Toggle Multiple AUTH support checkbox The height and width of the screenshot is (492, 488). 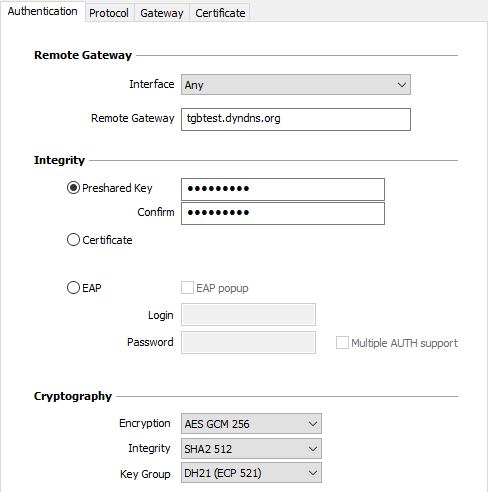(x=342, y=343)
